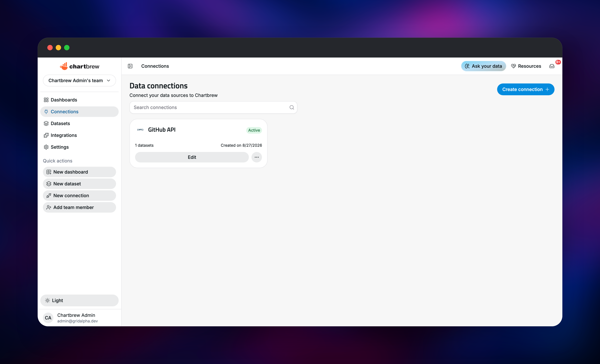Open GitHub API more options menu
This screenshot has width=600, height=364.
(x=257, y=157)
